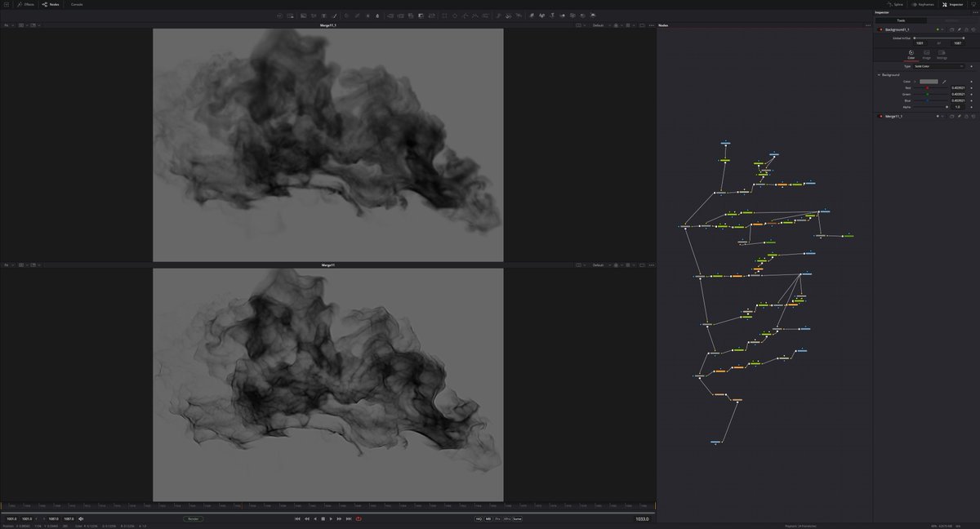Edit the Red value field
Viewport: 980px width, 529px height.
958,88
